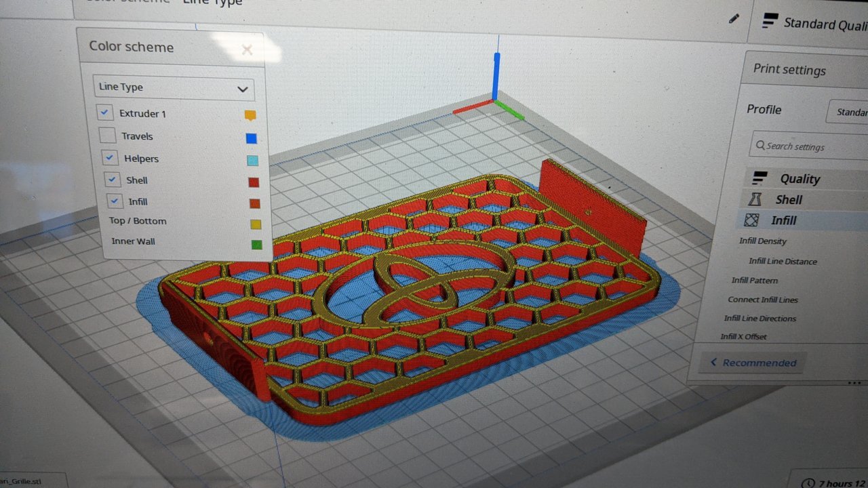868x488 pixels.
Task: Click the Recommended button
Action: [x=752, y=363]
